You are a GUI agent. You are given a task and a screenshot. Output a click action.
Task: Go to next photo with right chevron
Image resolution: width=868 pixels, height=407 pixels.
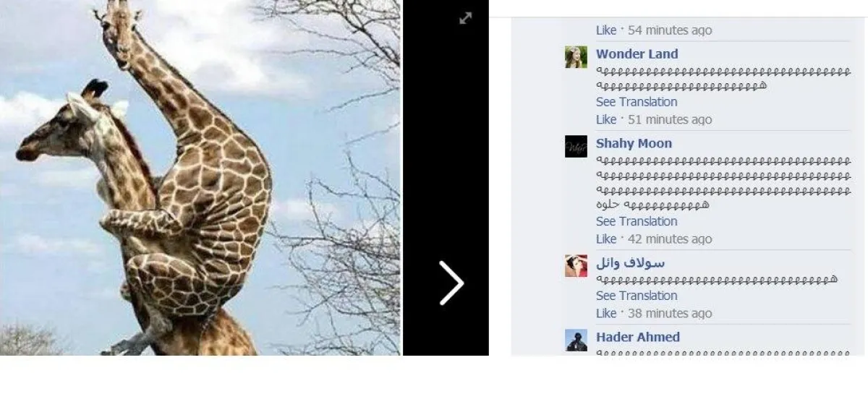tap(451, 283)
